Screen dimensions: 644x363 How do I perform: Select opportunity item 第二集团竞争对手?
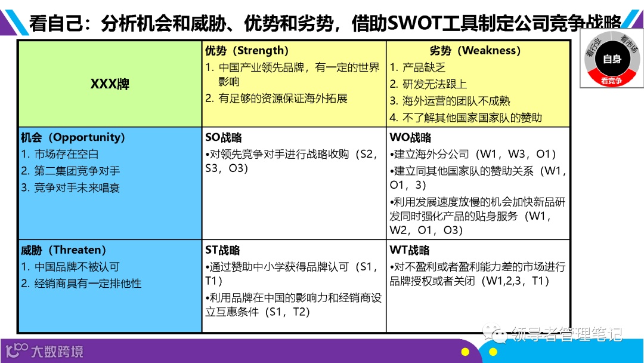pos(70,171)
